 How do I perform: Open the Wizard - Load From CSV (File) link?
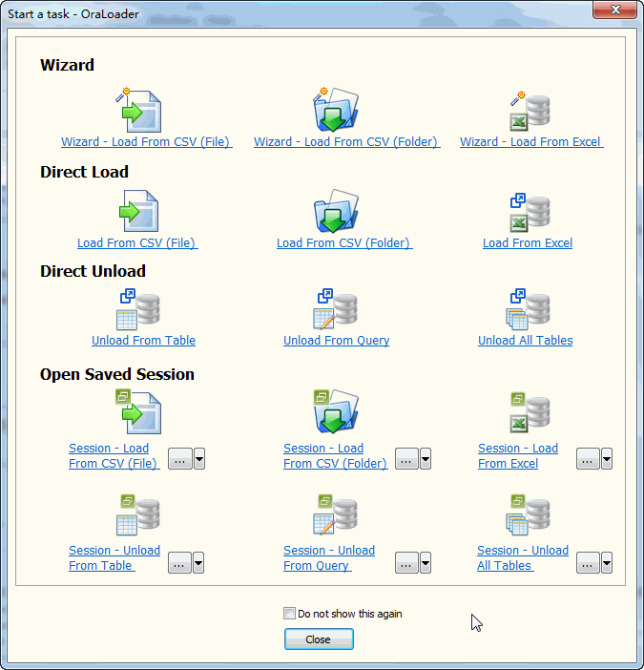[147, 142]
